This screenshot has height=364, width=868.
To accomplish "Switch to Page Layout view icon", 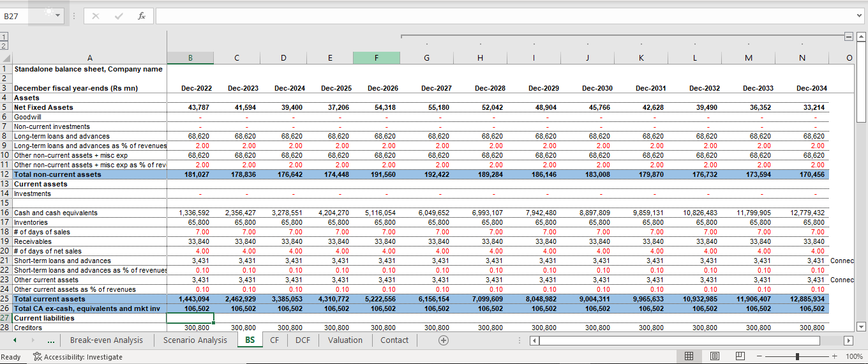I will tap(715, 356).
